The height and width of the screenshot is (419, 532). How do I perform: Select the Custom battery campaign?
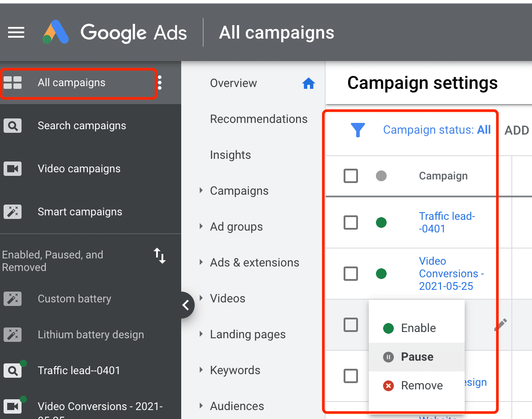(x=74, y=299)
